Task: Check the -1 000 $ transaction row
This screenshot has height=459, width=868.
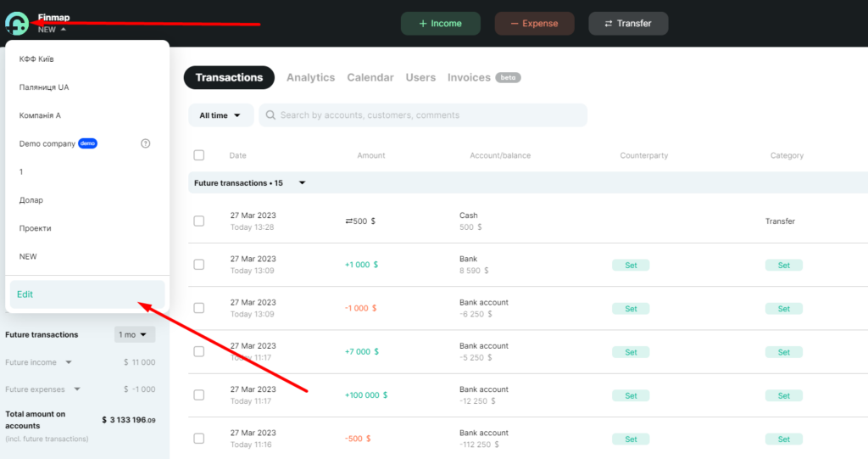Action: 199,308
